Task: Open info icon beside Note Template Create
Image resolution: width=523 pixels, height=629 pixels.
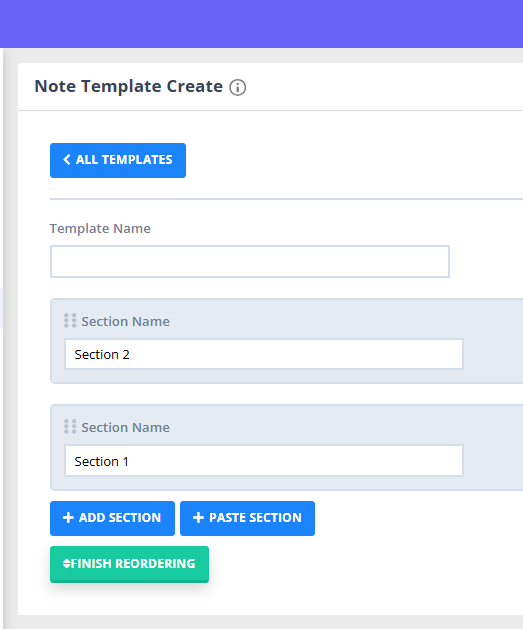Action: pyautogui.click(x=237, y=87)
